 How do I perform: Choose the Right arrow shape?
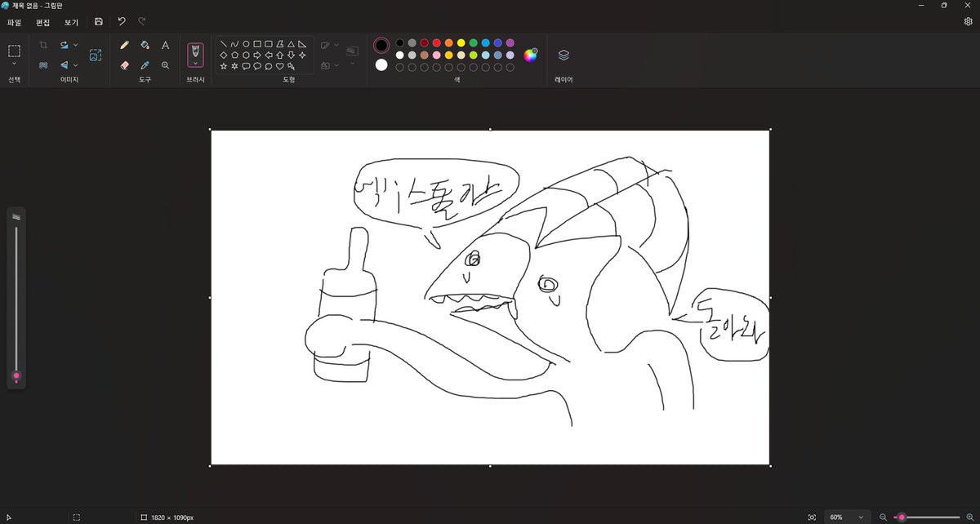(257, 55)
